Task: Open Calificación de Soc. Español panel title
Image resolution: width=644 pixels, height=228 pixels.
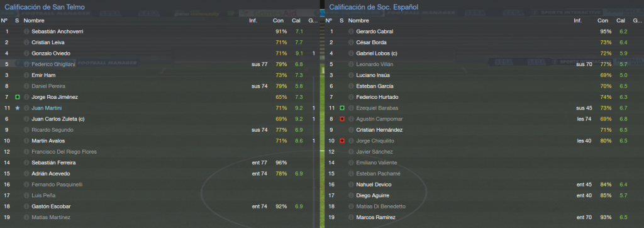Action: [373, 7]
